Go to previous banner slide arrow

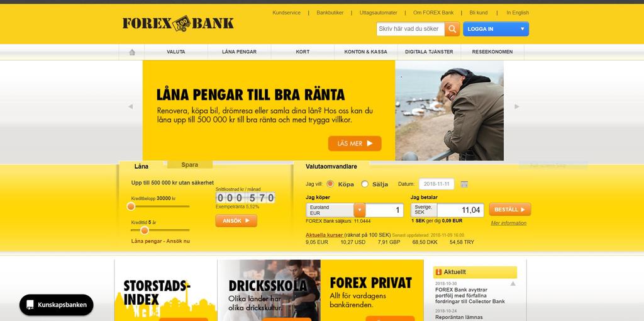[130, 106]
